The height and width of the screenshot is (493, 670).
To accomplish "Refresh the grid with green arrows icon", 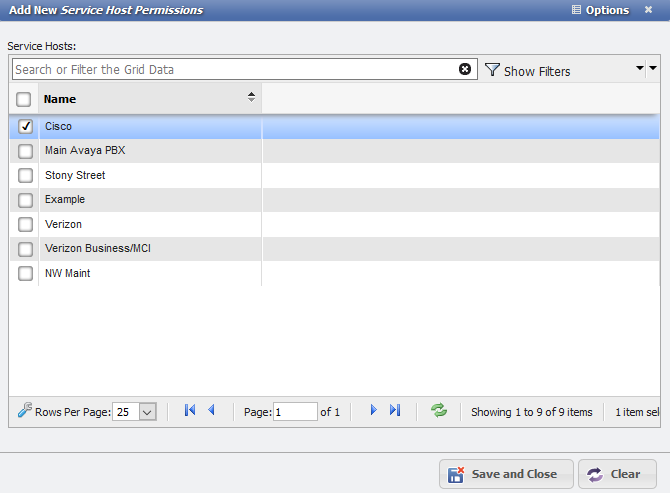I will click(439, 410).
